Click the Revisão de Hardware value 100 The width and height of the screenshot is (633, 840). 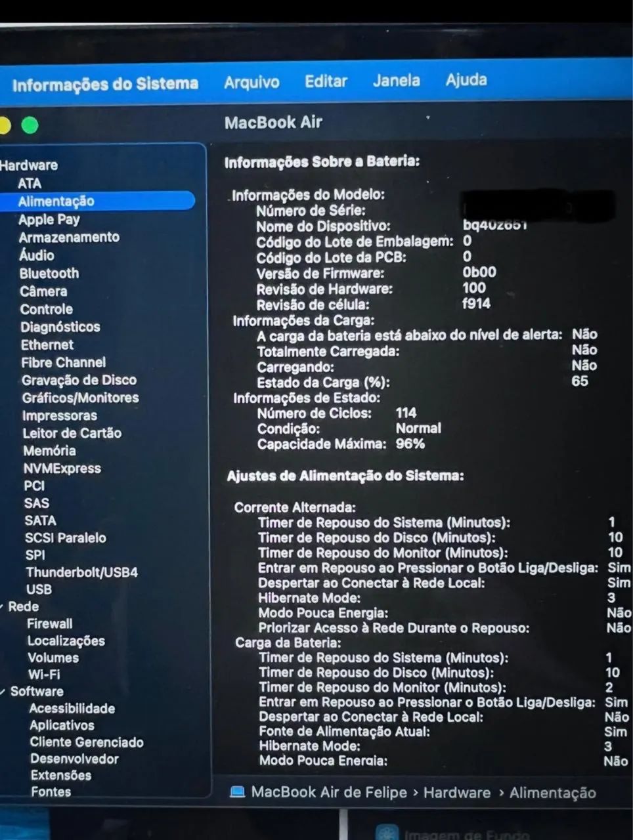[x=474, y=287]
